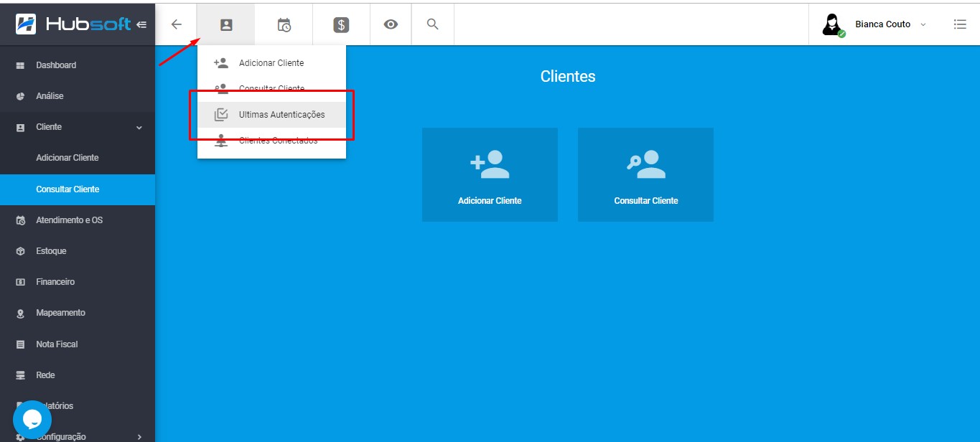
Task: Select Clientes Conectados menu entry
Action: 271,141
